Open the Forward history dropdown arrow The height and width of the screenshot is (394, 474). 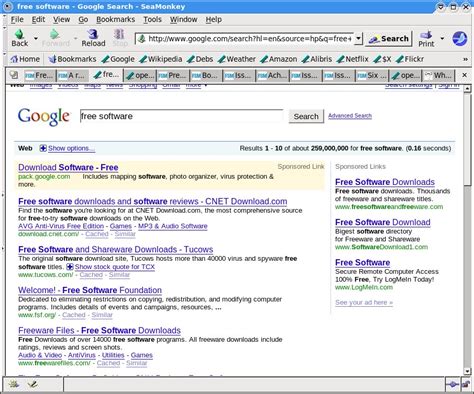(x=75, y=39)
